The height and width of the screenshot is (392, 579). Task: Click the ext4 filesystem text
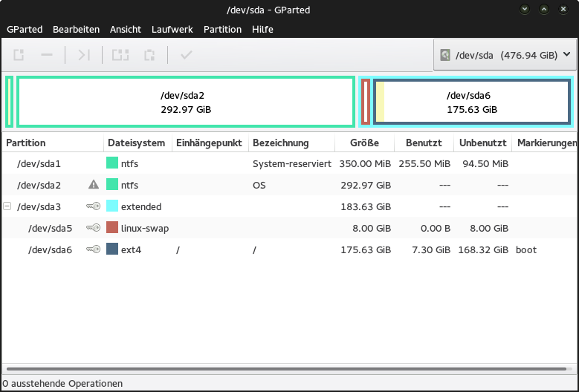pyautogui.click(x=131, y=250)
